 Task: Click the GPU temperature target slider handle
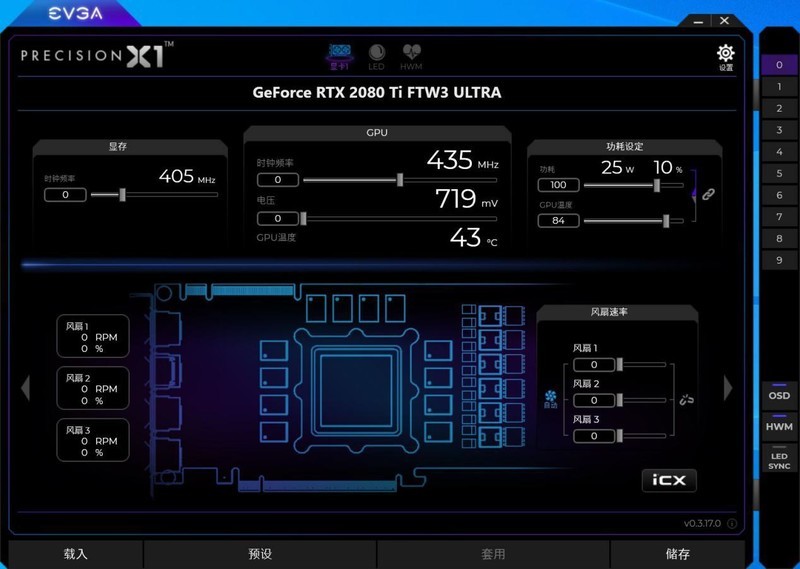[666, 221]
